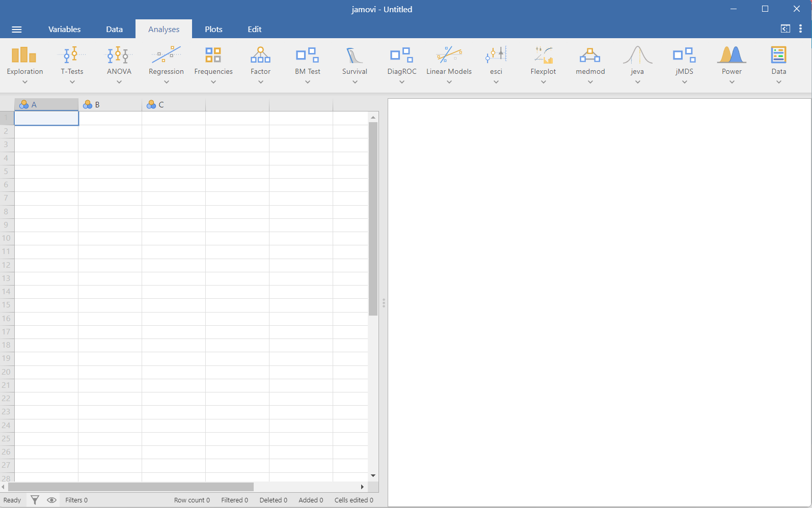Click the panel splitter handle dots

pos(384,303)
